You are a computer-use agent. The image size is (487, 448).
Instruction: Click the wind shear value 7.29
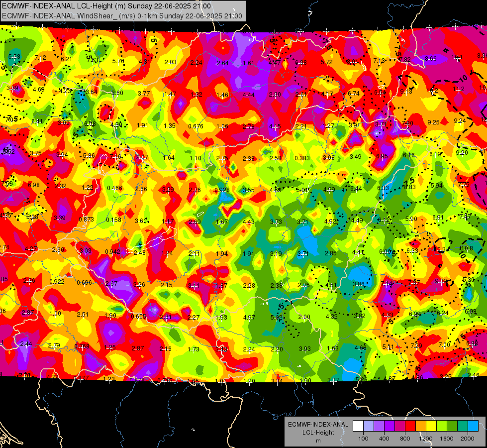416,346
